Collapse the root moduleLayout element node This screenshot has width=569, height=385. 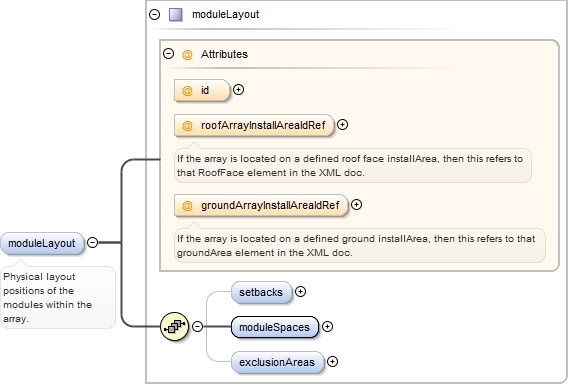(93, 242)
